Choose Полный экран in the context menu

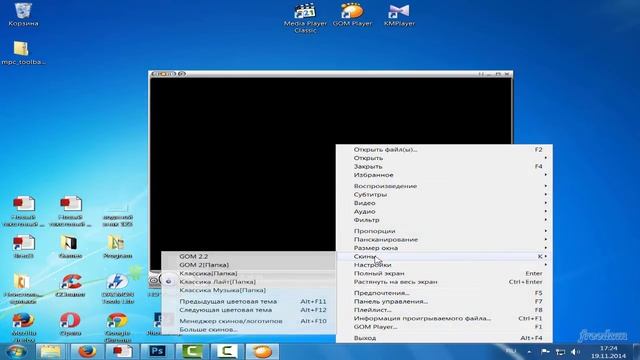tap(444, 273)
